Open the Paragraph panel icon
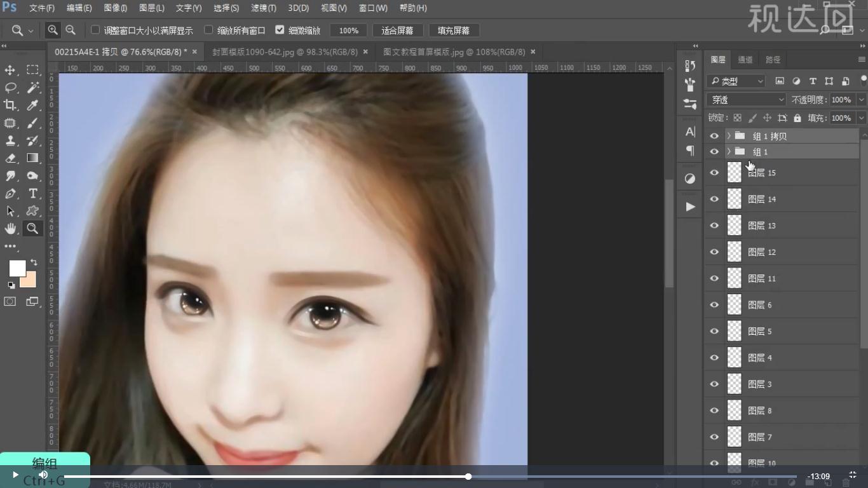This screenshot has width=868, height=488. (690, 151)
